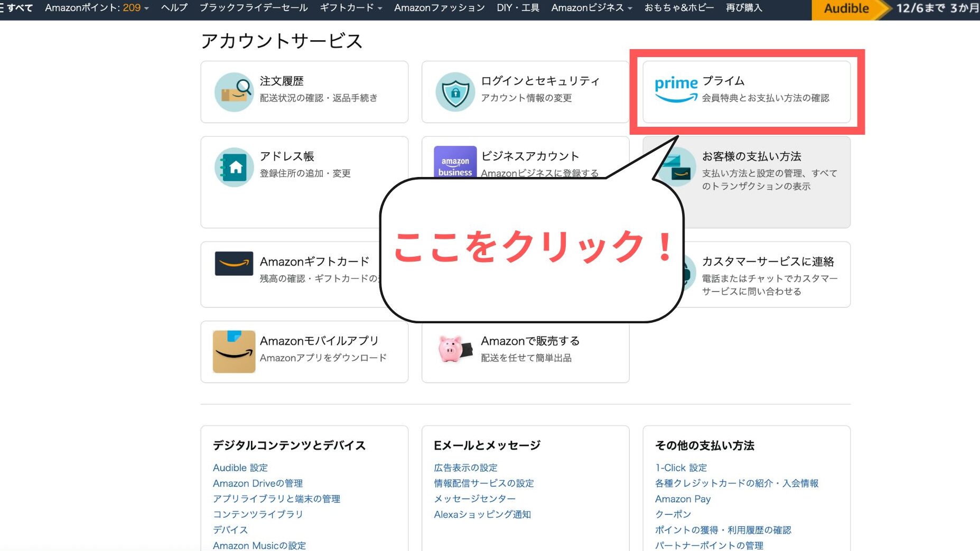
Task: Click the Amazonギフトカード card icon
Action: pos(234,264)
